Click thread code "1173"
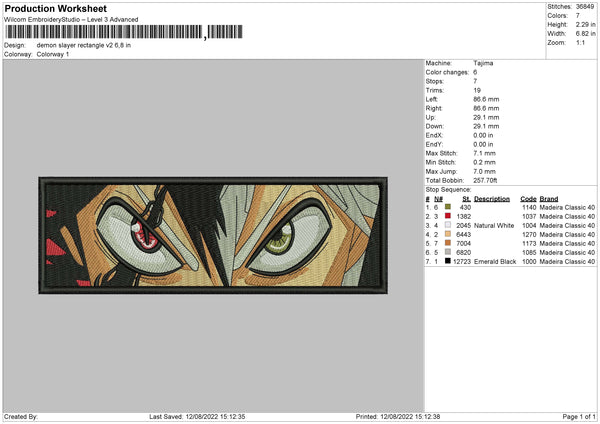The height and width of the screenshot is (424, 600). (529, 243)
